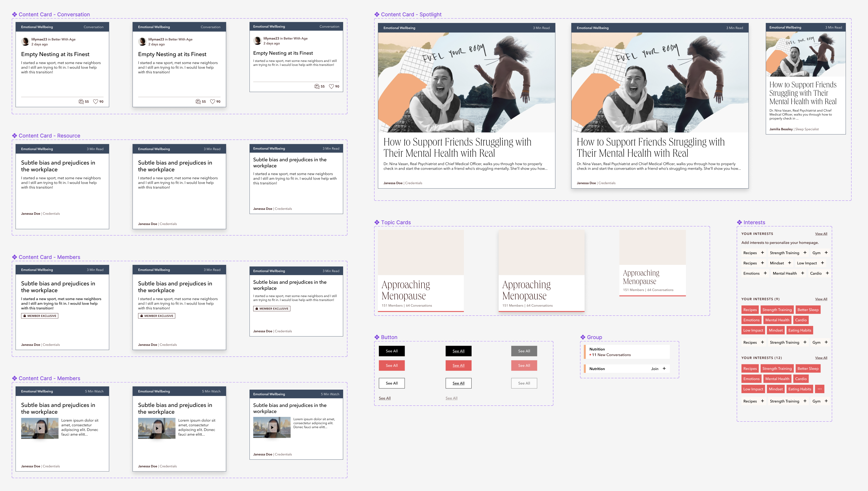Deselect Better Sleep in Your Interests (9)
The width and height of the screenshot is (868, 491).
coord(808,310)
